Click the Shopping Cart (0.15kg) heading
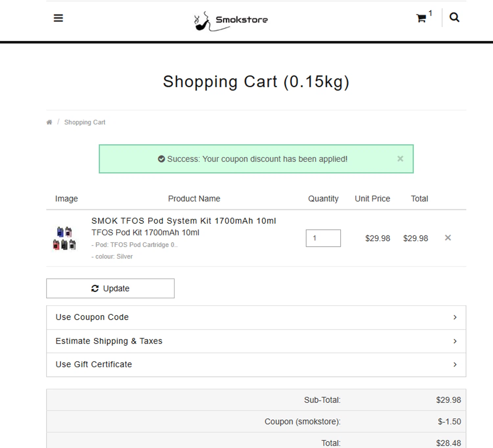Viewport: 493px width, 448px height. click(256, 82)
